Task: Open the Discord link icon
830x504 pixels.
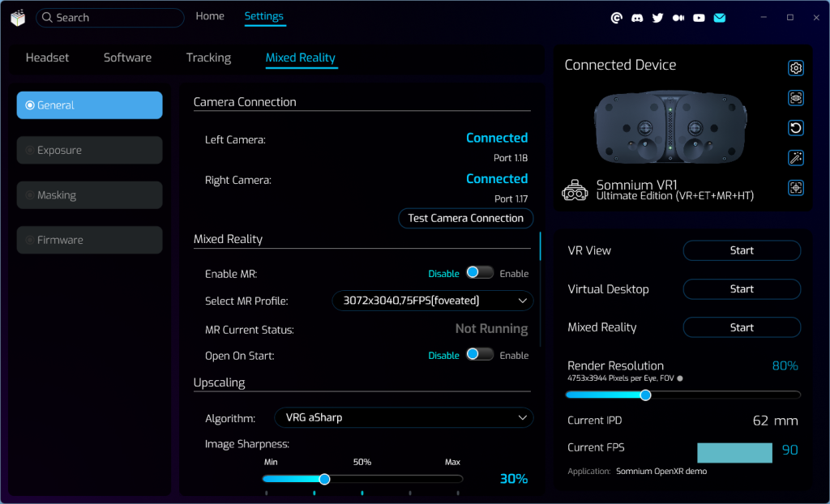Action: point(637,18)
